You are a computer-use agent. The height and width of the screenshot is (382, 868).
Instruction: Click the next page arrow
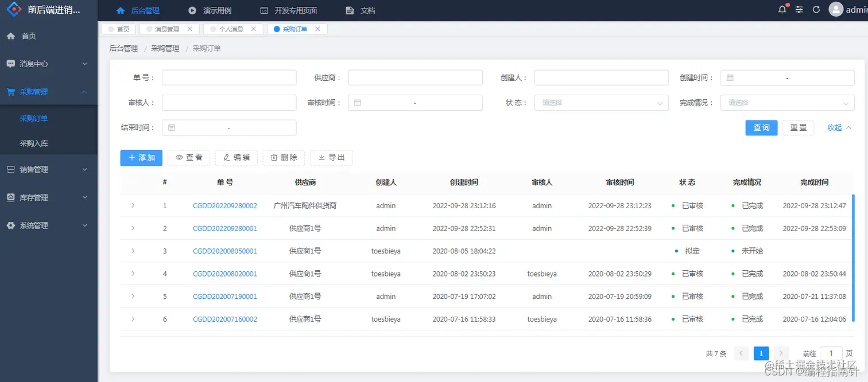(x=781, y=353)
